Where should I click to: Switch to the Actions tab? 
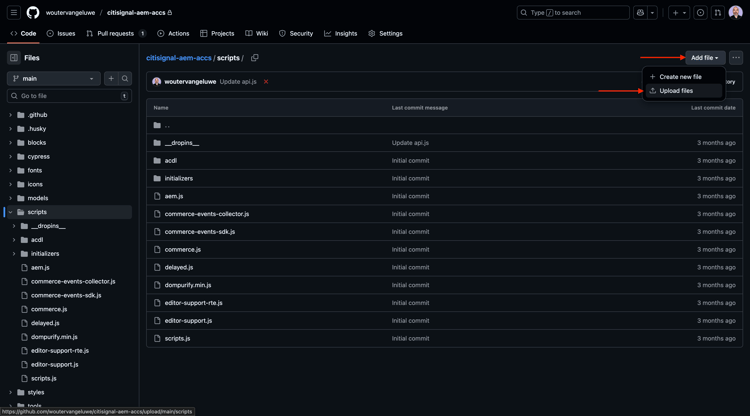[173, 33]
